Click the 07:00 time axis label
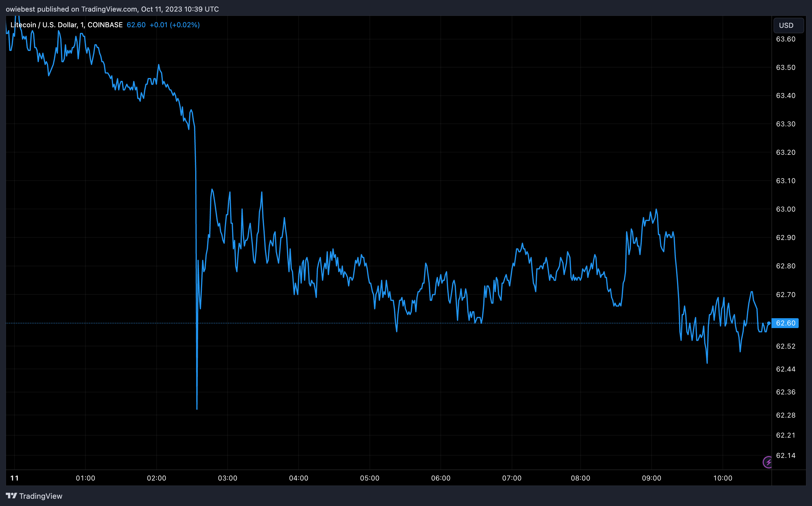812x506 pixels. pyautogui.click(x=512, y=478)
